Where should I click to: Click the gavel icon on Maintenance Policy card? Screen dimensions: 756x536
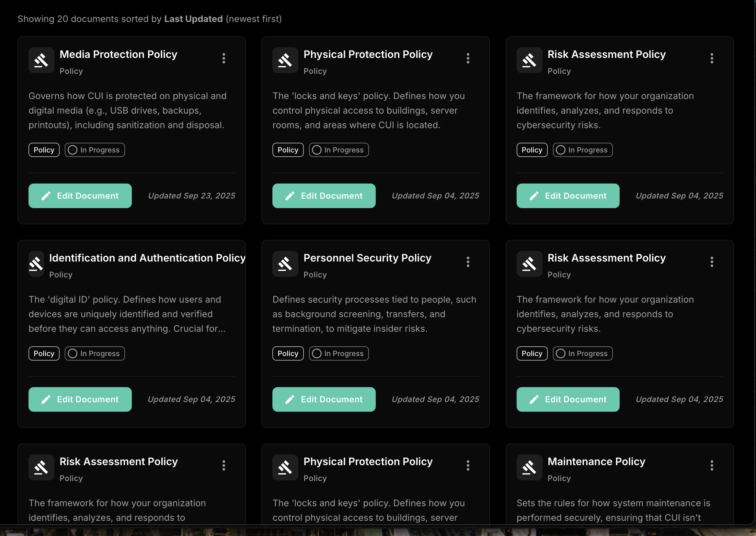tap(529, 467)
